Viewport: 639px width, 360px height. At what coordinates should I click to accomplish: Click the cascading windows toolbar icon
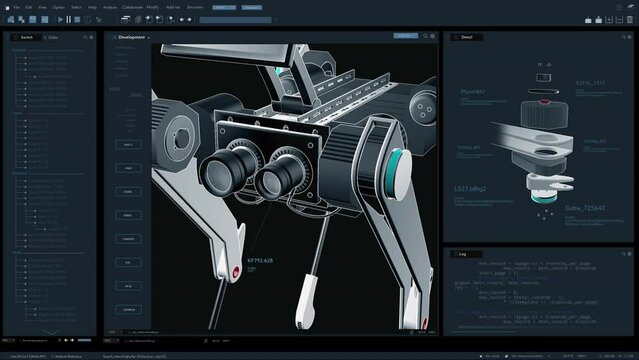click(x=126, y=19)
